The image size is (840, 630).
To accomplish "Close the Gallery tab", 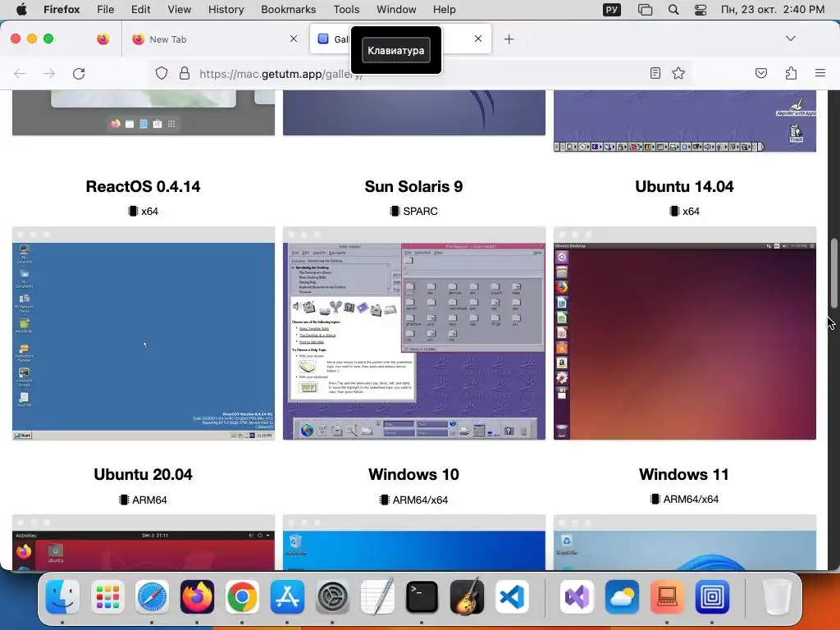I will point(478,39).
